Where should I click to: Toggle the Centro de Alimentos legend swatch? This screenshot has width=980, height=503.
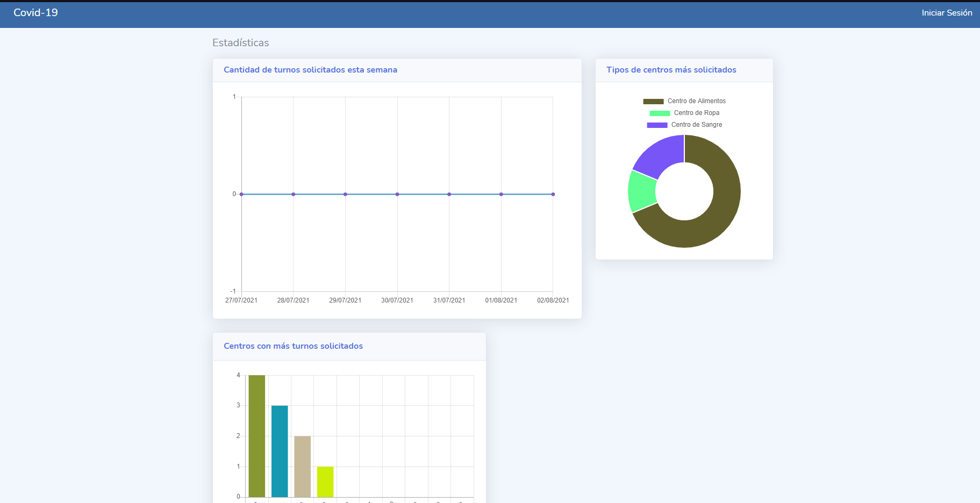653,101
